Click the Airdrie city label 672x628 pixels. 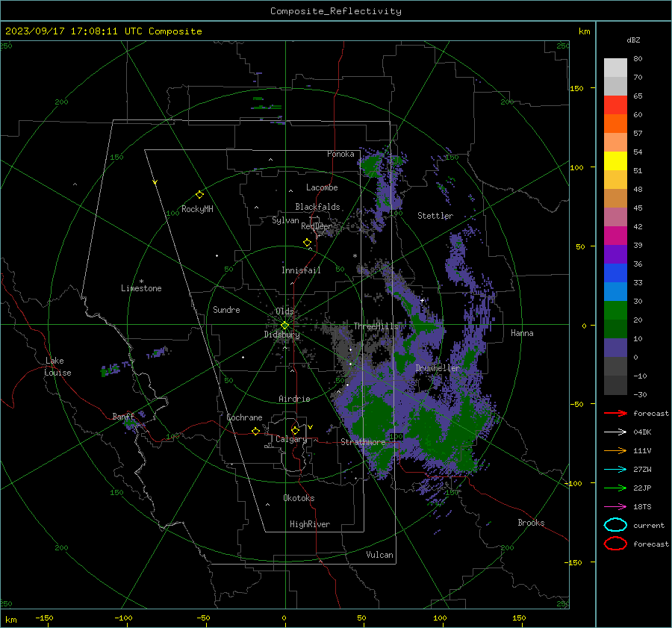click(294, 399)
